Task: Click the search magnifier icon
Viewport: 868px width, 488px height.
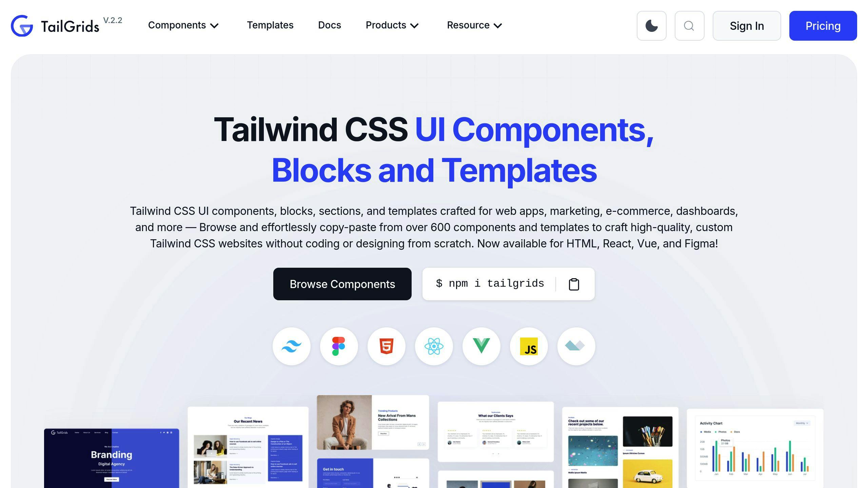Action: pos(689,26)
